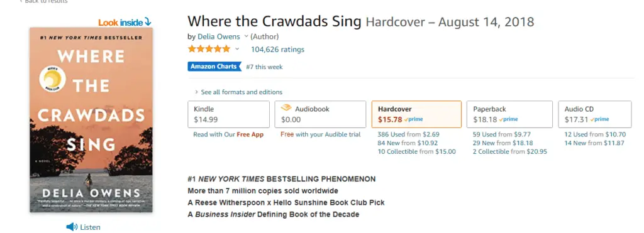
Task: Click the book cover thumbnail
Action: (x=91, y=120)
